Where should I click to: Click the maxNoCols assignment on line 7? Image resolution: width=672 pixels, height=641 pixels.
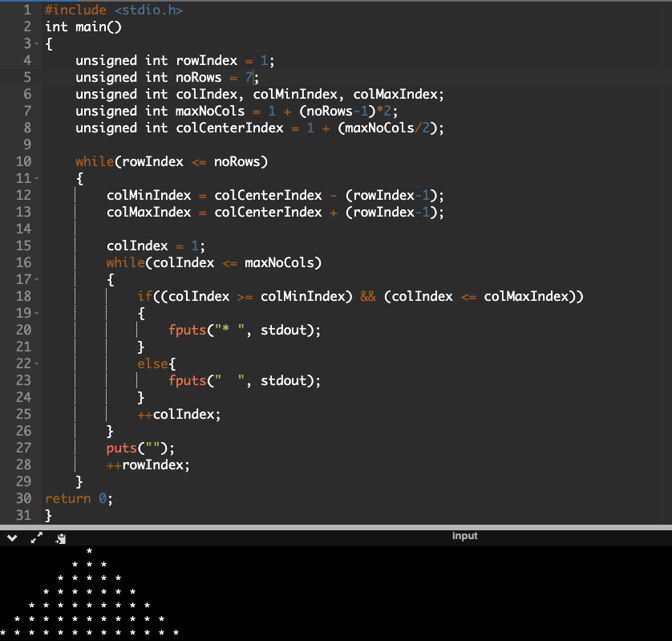[237, 111]
